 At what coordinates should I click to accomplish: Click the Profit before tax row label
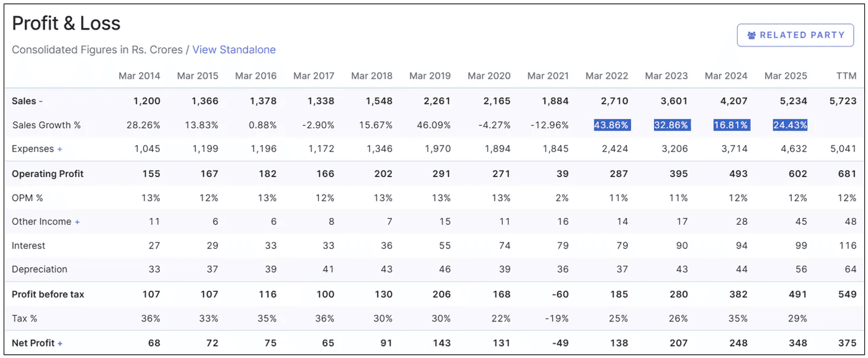tap(46, 294)
